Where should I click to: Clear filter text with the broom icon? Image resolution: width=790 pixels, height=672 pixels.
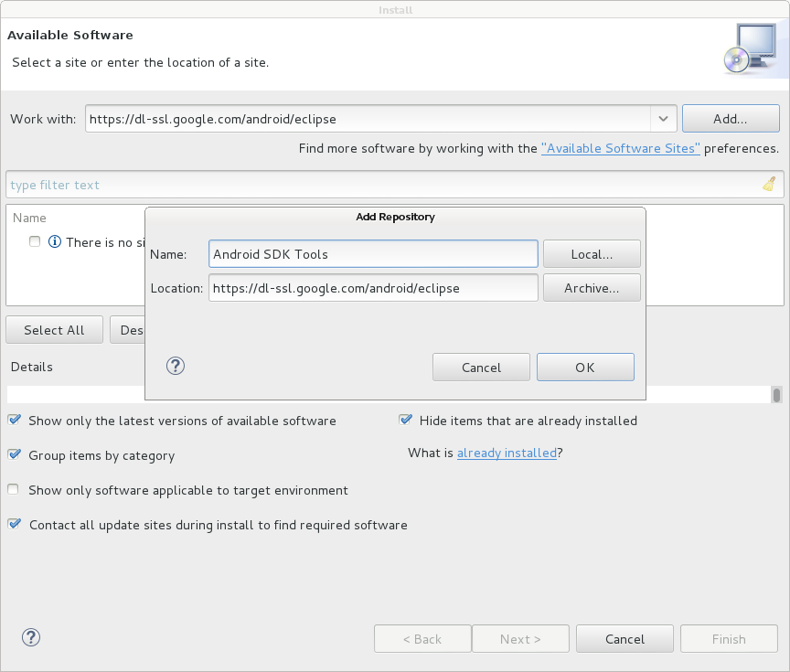(769, 185)
